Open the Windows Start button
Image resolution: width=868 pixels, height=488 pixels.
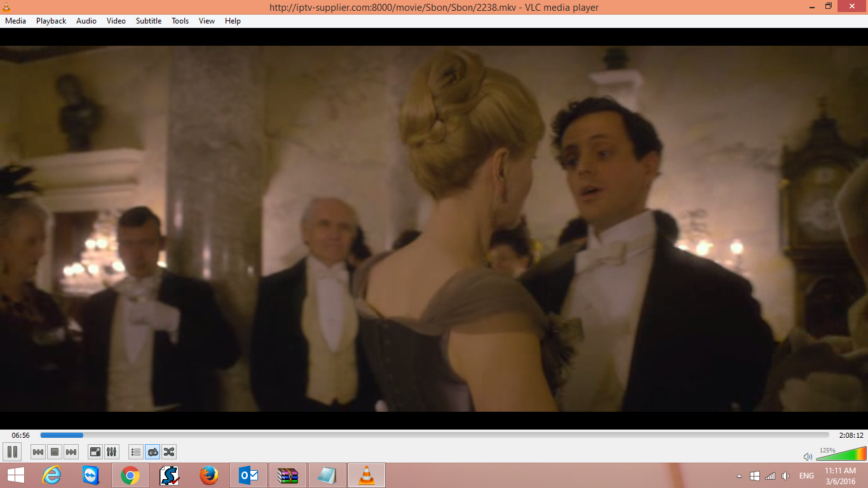[x=16, y=475]
